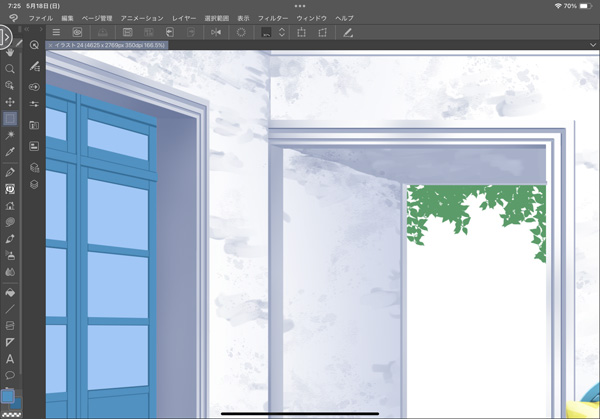Open the レイヤー menu
This screenshot has width=600, height=419.
point(184,18)
